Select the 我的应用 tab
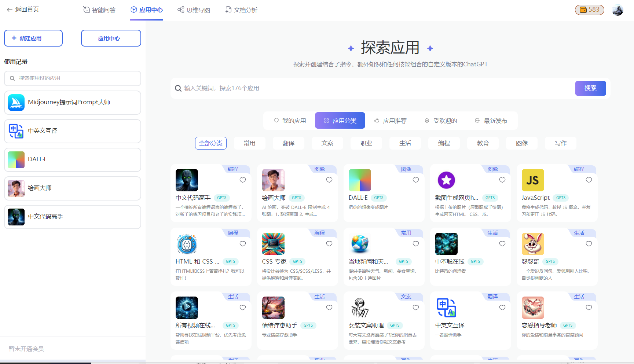The image size is (634, 364). tap(290, 121)
